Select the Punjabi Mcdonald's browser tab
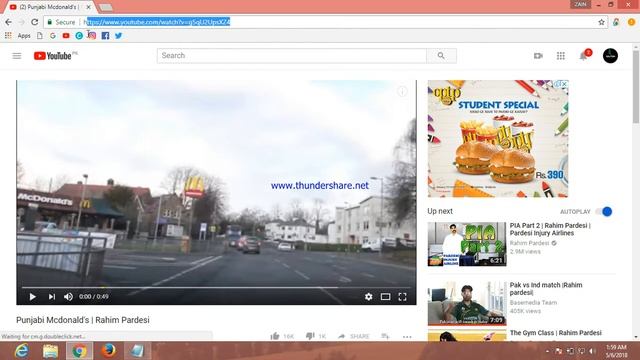Screen dimensions: 640x360 (50, 7)
